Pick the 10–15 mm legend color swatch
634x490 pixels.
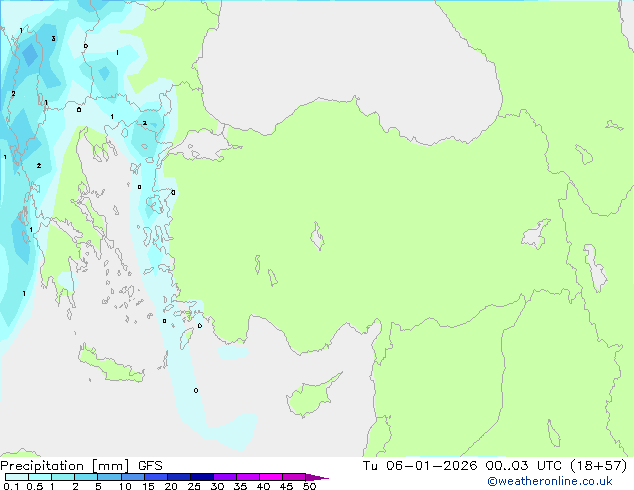(132, 477)
